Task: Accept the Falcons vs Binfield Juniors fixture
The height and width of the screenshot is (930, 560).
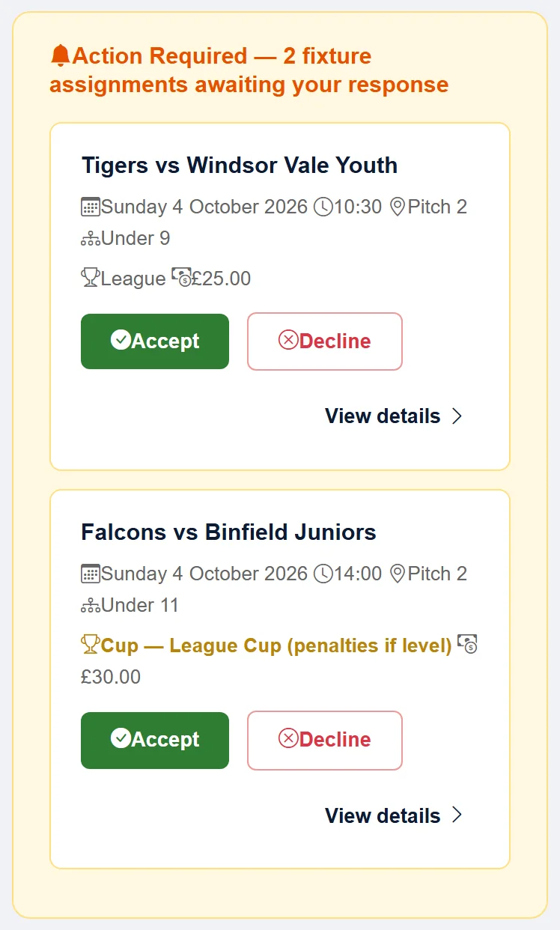Action: (155, 740)
